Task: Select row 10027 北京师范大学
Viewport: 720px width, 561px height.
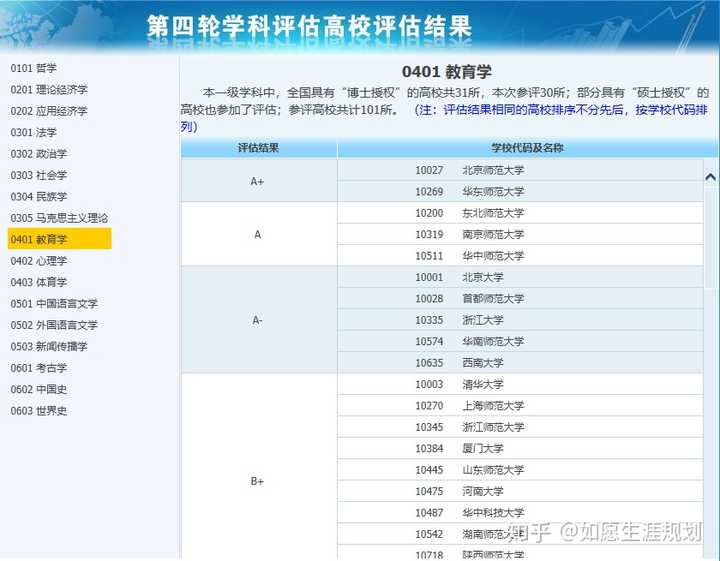Action: [x=520, y=170]
